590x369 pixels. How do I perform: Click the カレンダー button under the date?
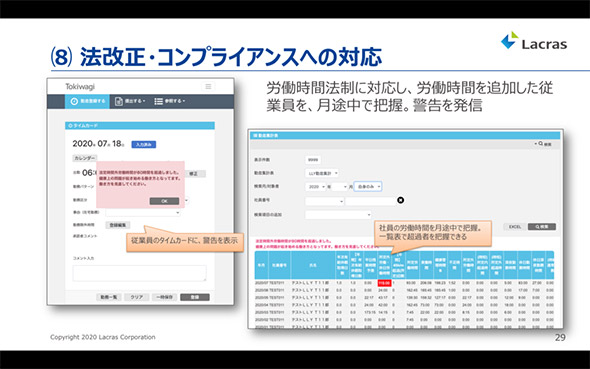tap(84, 158)
